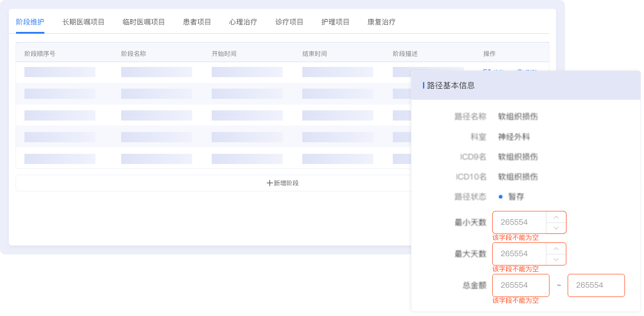The width and height of the screenshot is (644, 316).
Task: Increase 最小天数 with the up arrow
Action: (x=556, y=217)
